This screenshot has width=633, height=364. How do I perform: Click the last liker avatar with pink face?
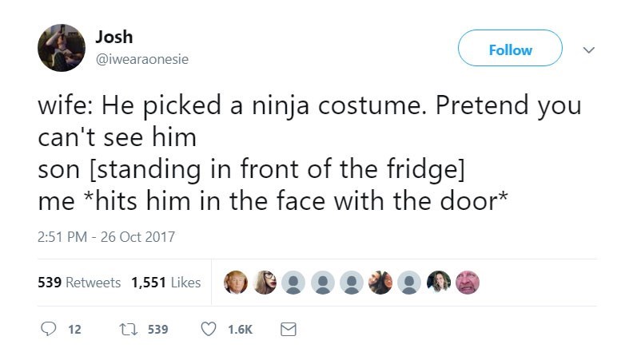coord(468,283)
